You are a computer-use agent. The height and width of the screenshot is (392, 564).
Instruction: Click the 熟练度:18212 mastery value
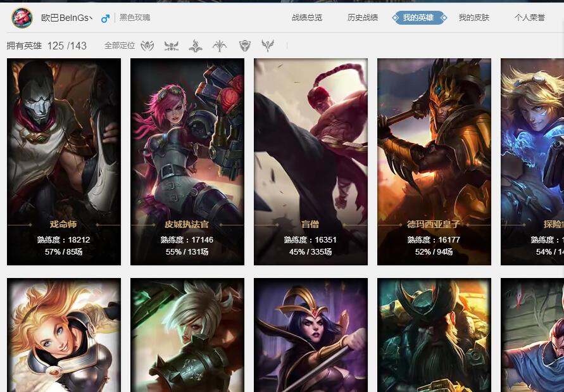click(64, 240)
